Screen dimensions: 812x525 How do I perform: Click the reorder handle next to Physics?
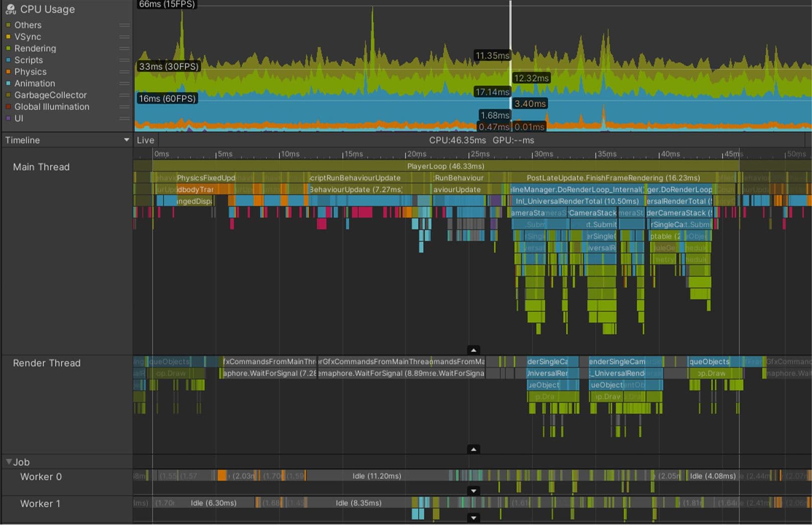(x=125, y=71)
